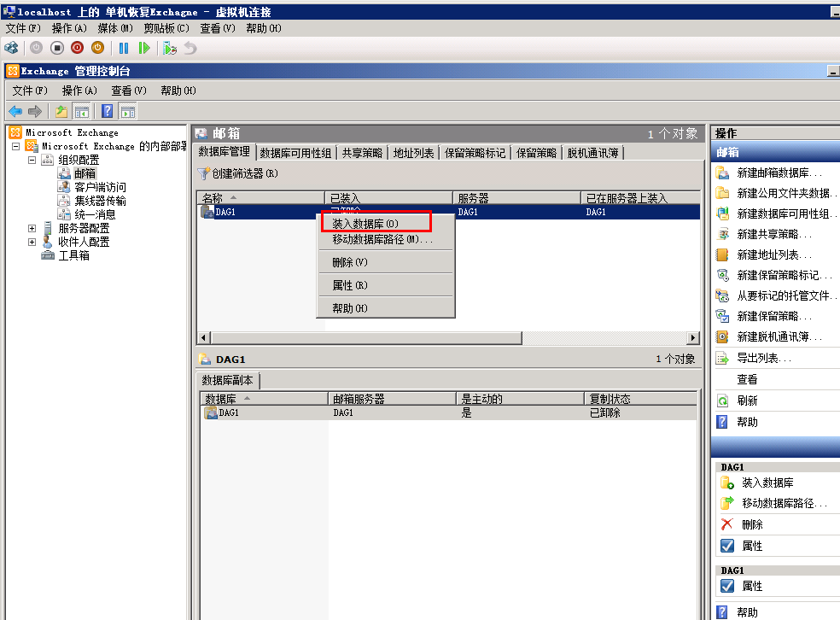
Task: Sort by the 复制状态 column header
Action: pos(640,399)
